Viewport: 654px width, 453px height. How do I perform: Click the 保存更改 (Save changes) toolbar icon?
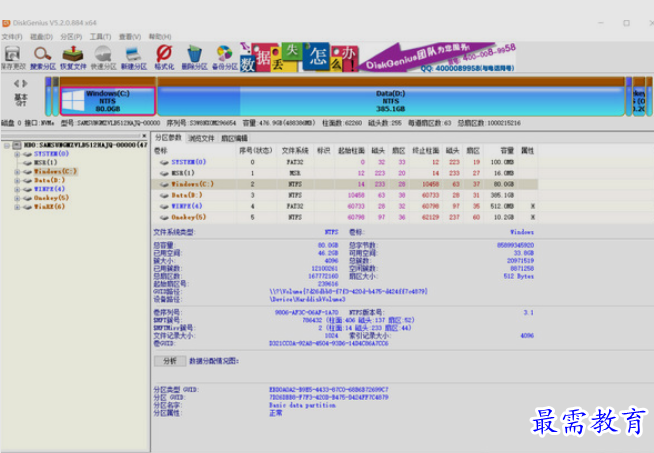pos(13,58)
